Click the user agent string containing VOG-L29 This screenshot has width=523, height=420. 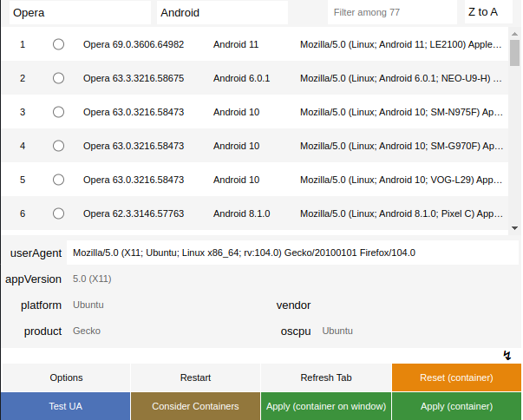click(401, 180)
